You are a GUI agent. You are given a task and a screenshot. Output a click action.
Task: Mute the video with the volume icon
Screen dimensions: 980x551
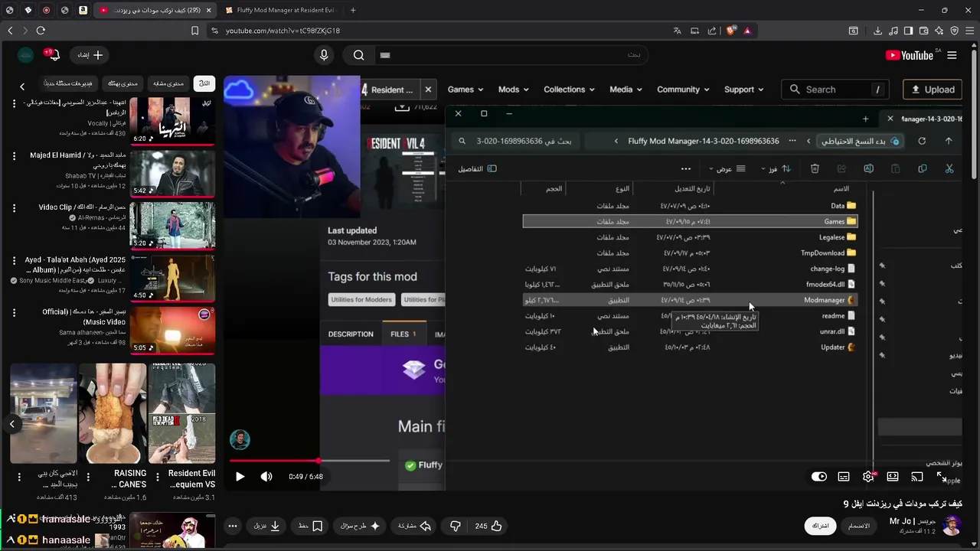pos(266,477)
